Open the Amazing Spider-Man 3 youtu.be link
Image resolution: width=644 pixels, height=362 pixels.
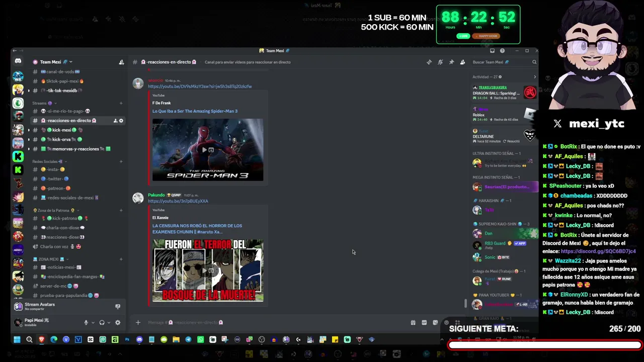200,86
